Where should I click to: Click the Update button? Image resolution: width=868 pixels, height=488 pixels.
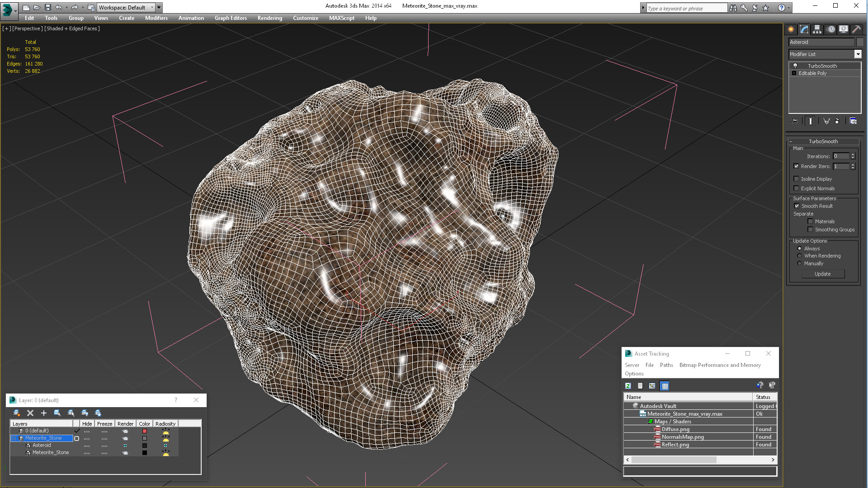click(822, 274)
